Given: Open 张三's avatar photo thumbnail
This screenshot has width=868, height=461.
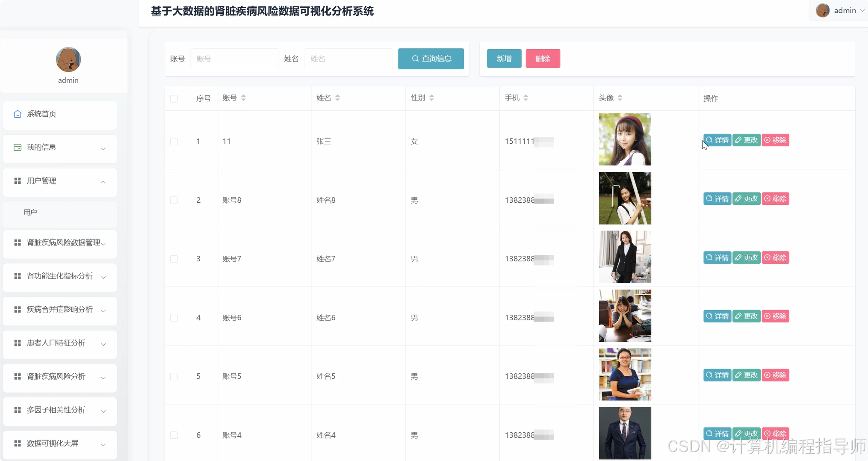Looking at the screenshot, I should (x=625, y=139).
